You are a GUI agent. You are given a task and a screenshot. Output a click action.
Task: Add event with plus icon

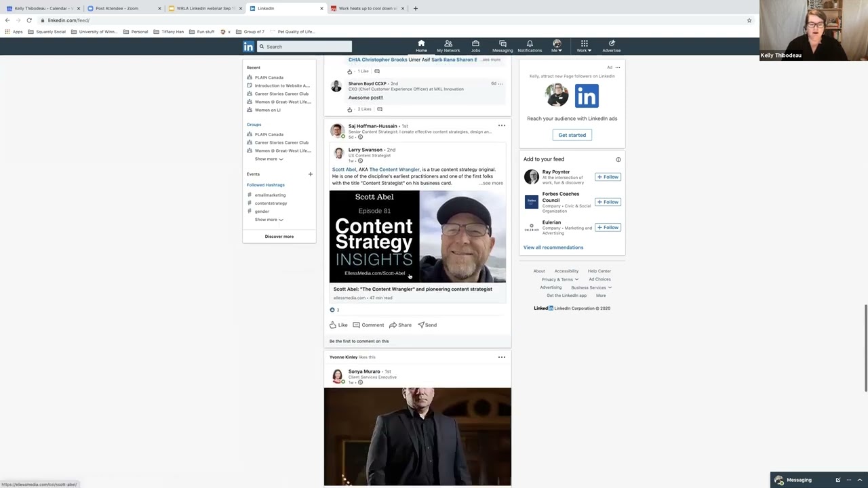click(311, 174)
